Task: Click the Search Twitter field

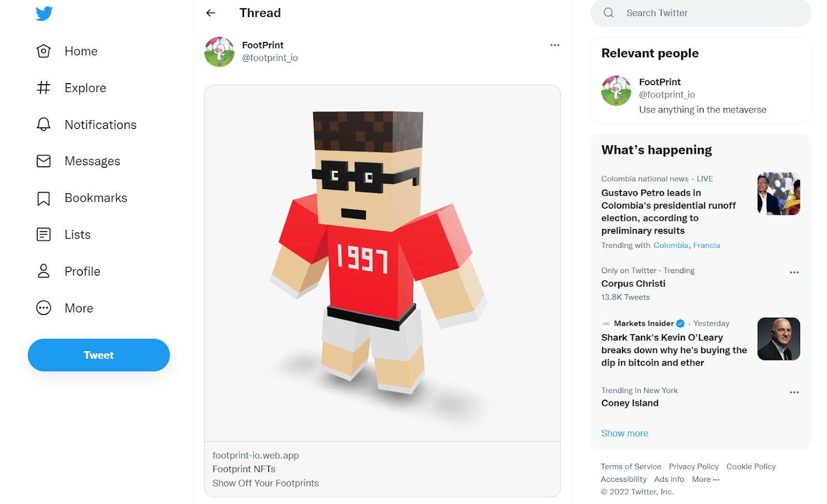Action: point(700,13)
